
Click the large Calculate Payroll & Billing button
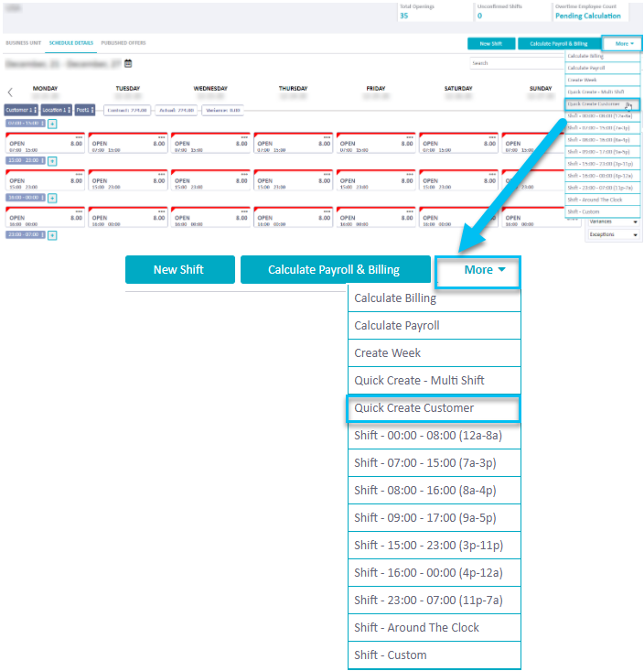coord(335,270)
